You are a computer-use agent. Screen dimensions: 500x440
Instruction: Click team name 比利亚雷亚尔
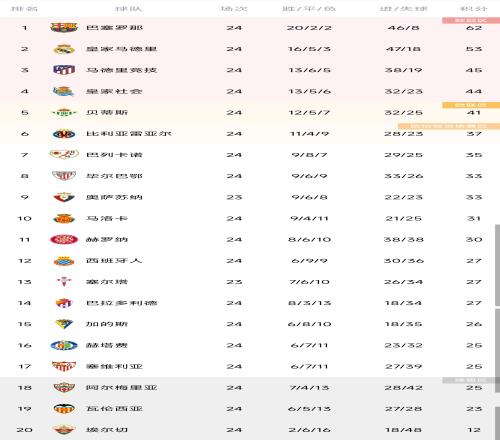tap(129, 134)
